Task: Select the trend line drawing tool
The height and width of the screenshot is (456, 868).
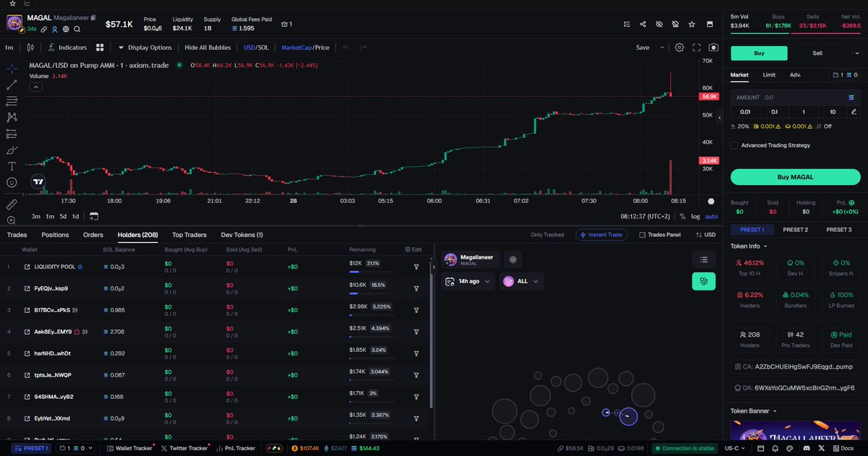Action: pyautogui.click(x=12, y=85)
